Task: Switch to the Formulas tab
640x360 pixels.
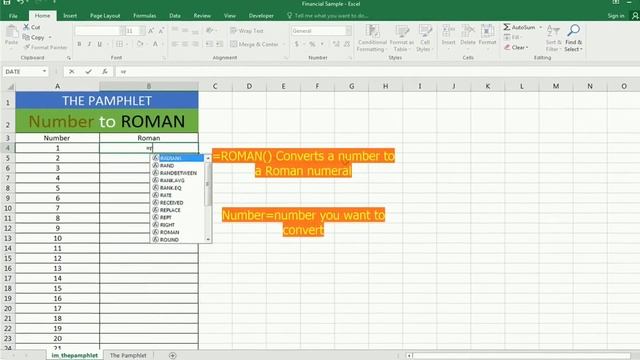Action: [144, 16]
